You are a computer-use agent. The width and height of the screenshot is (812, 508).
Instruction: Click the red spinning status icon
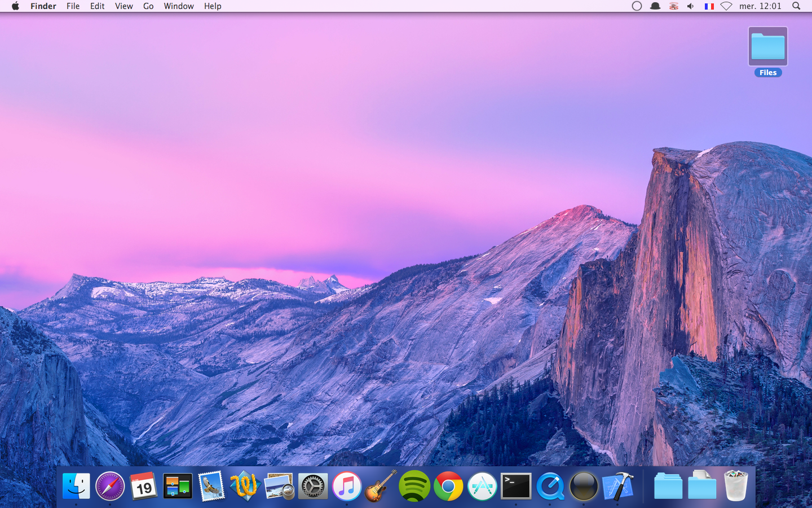(x=674, y=6)
